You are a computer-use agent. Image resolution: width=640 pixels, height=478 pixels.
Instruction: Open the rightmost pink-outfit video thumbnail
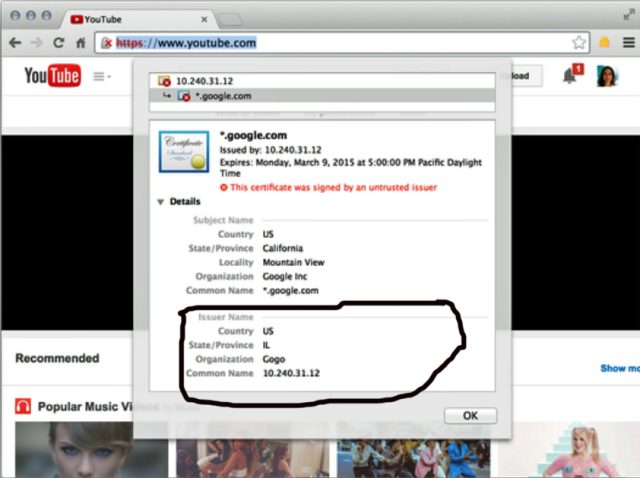point(569,450)
